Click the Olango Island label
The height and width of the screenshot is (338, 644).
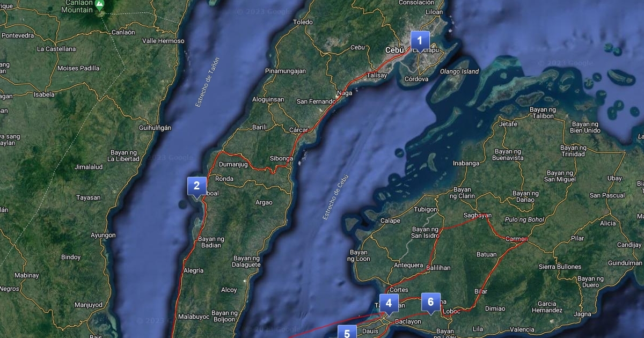point(459,71)
